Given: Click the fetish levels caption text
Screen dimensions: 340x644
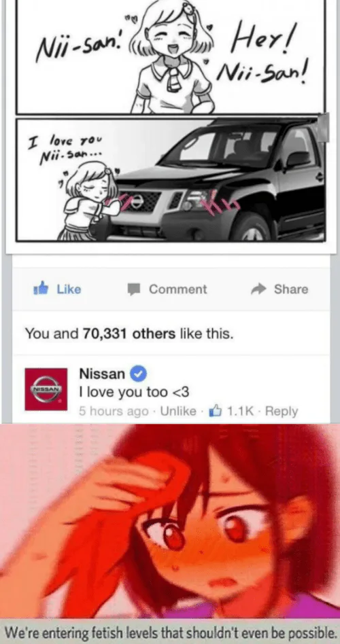Looking at the screenshot, I should [170, 631].
